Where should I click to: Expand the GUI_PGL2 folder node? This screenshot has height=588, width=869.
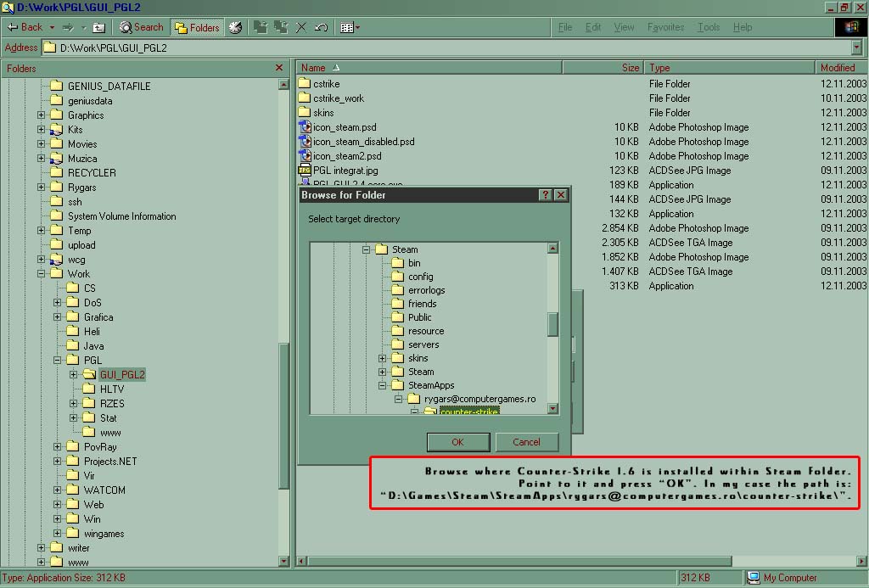pyautogui.click(x=73, y=375)
